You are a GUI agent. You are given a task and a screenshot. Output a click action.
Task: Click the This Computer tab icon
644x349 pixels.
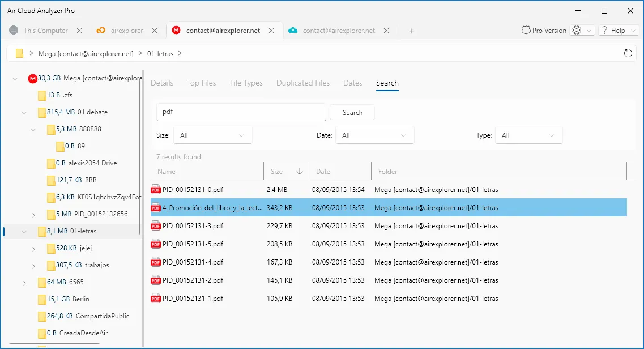(14, 31)
